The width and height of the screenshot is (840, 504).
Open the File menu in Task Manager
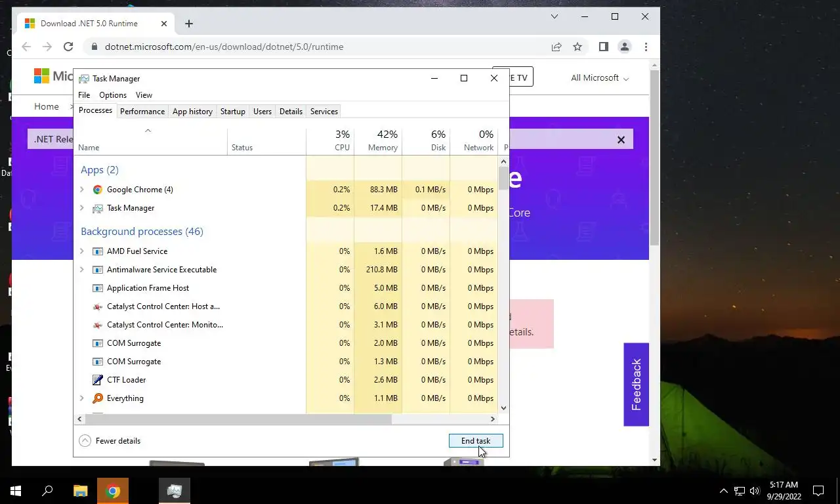click(x=84, y=95)
